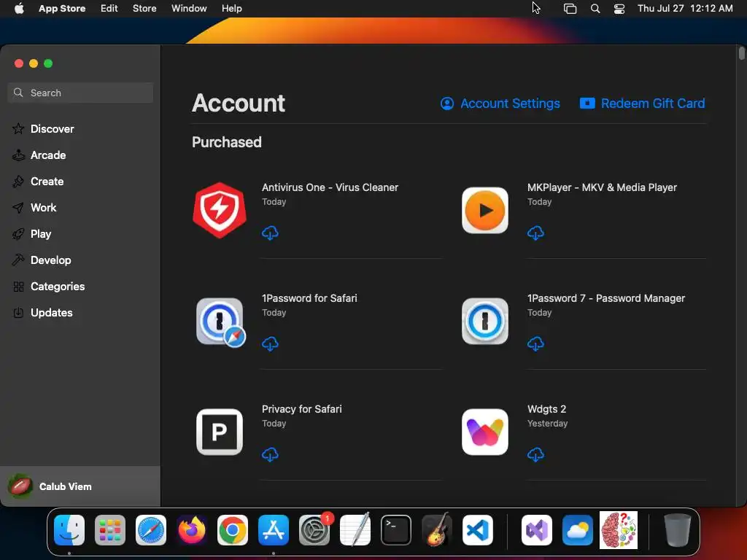This screenshot has width=747, height=560.
Task: Open brain puzzle game in Dock
Action: point(619,530)
